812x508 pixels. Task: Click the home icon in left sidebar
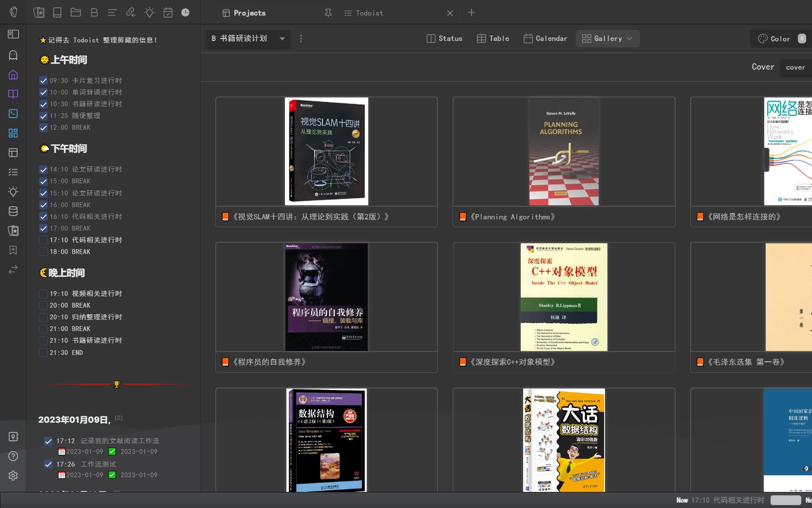(13, 75)
